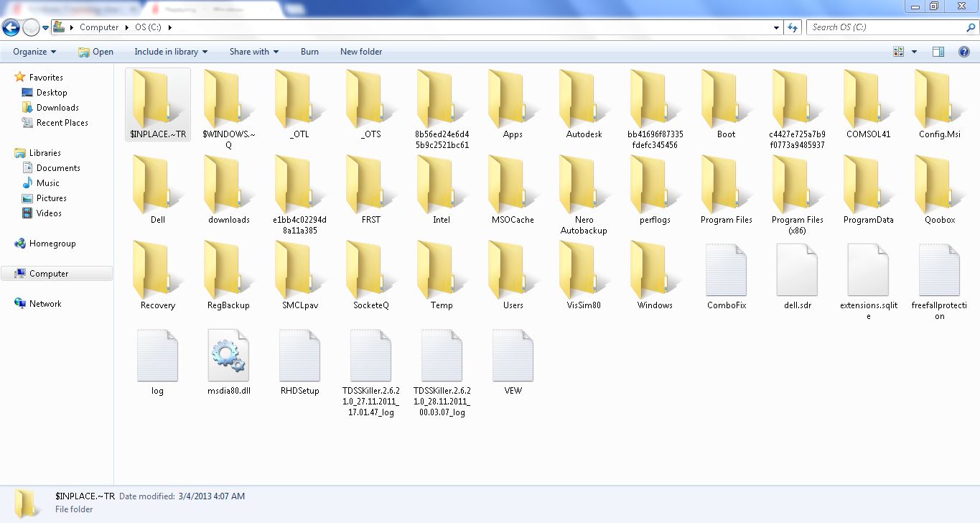
Task: Click the New folder button
Action: click(x=361, y=52)
